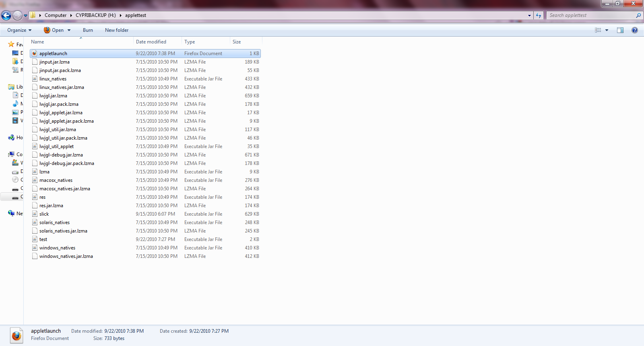This screenshot has width=644, height=346.
Task: Select the test jar file
Action: pos(43,239)
